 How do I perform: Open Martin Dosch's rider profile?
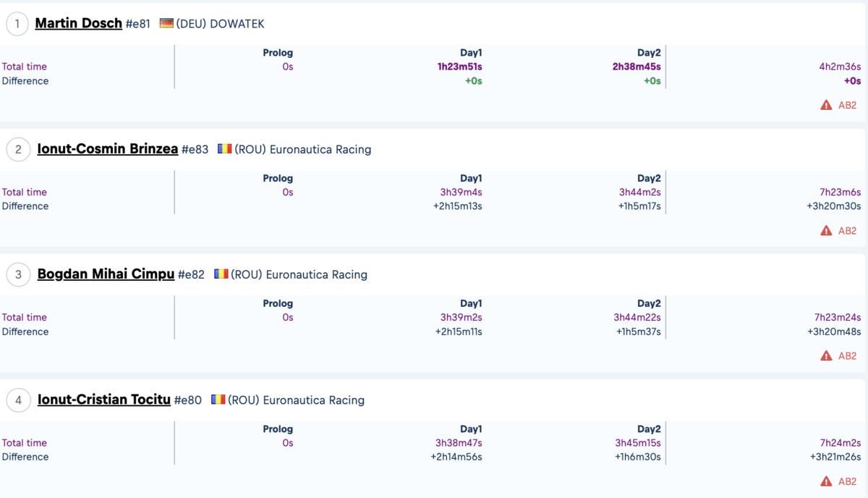78,23
